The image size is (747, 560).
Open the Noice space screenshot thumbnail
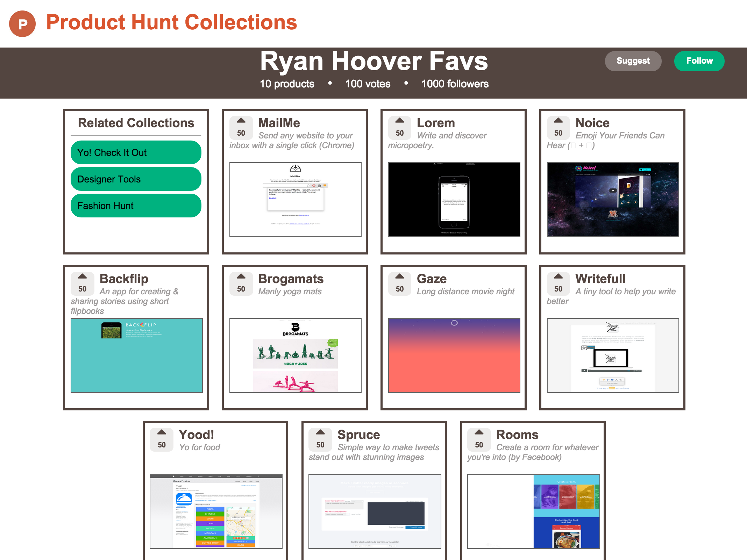(x=613, y=199)
